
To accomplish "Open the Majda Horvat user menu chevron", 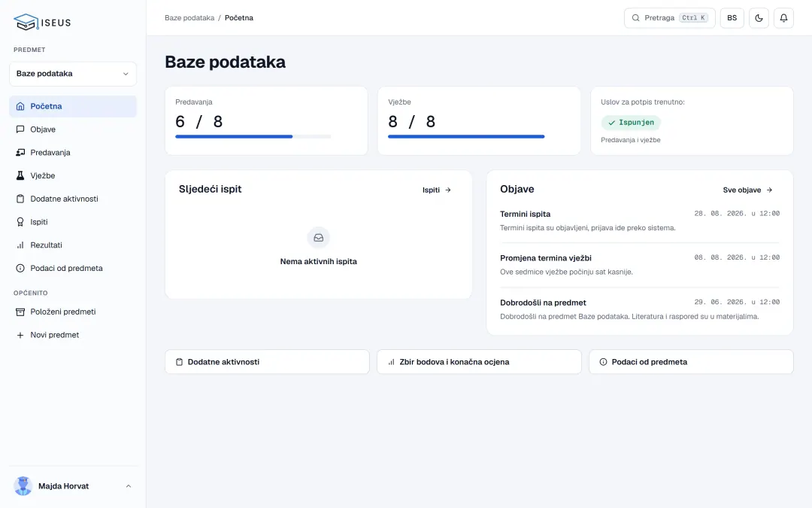I will point(129,486).
